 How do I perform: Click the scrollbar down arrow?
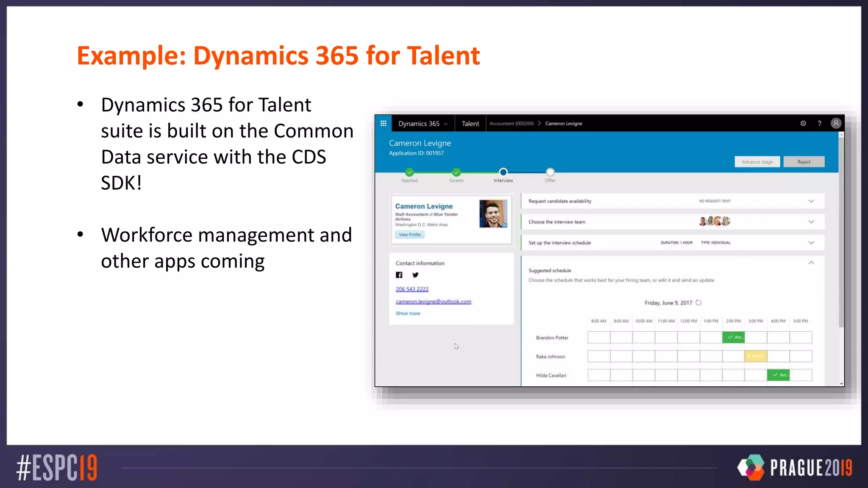841,383
